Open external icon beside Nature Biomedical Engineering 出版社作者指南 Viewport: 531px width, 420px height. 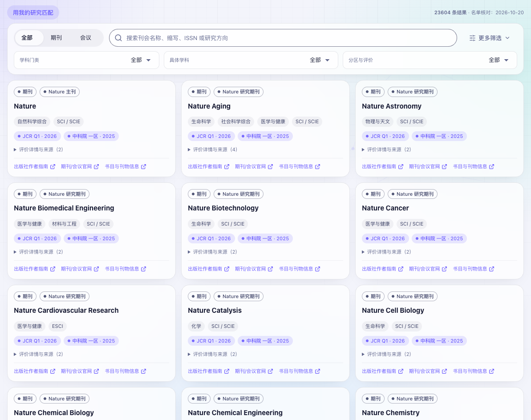tap(53, 269)
